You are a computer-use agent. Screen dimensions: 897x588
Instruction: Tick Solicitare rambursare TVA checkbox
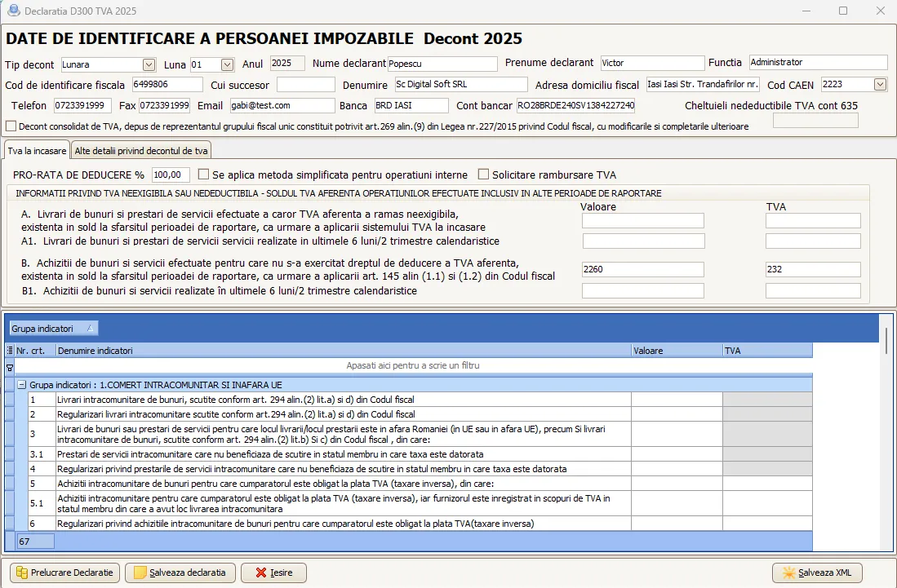(483, 174)
